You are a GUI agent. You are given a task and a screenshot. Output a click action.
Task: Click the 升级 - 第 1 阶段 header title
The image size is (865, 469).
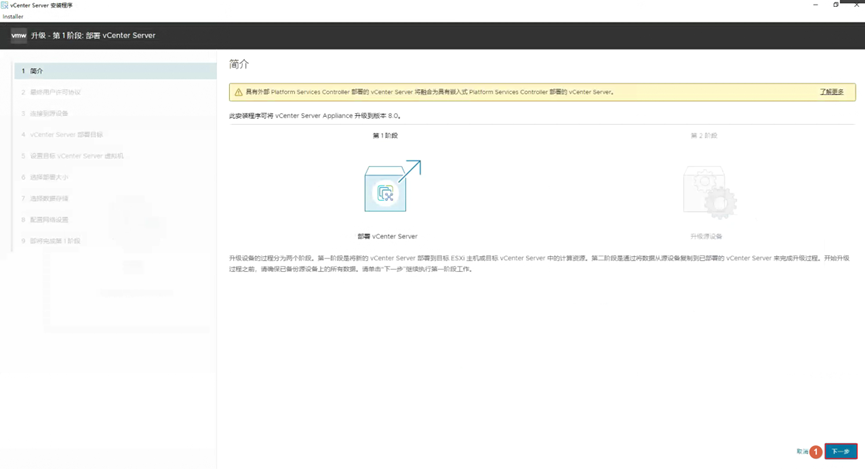coord(93,35)
